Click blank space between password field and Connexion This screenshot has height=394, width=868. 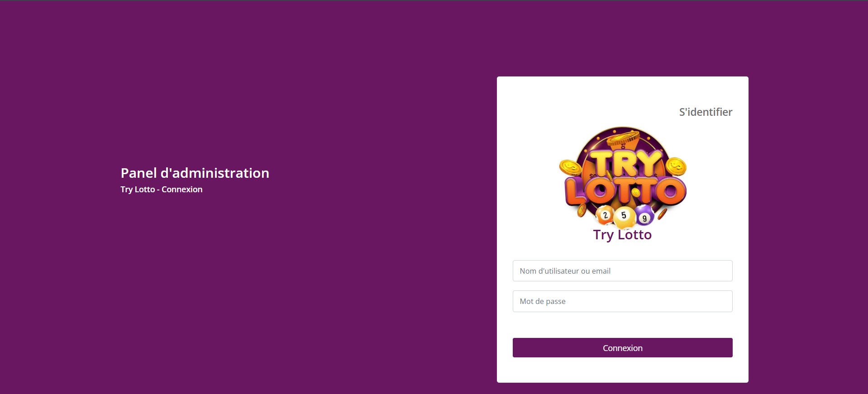(622, 325)
